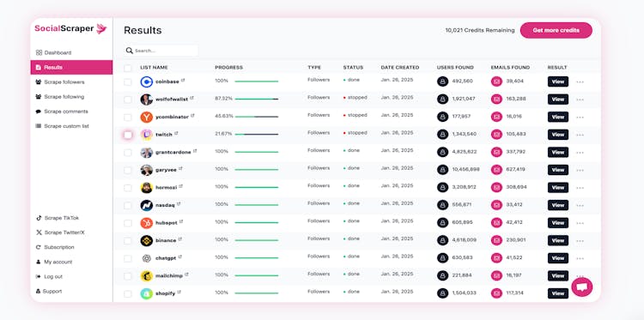Image resolution: width=644 pixels, height=320 pixels.
Task: Open the garyvee external link icon
Action: [180, 169]
